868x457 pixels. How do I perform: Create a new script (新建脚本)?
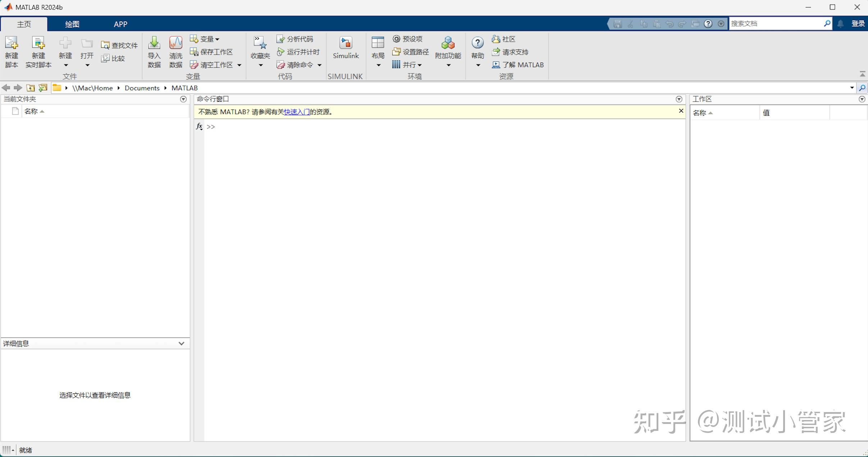click(11, 51)
